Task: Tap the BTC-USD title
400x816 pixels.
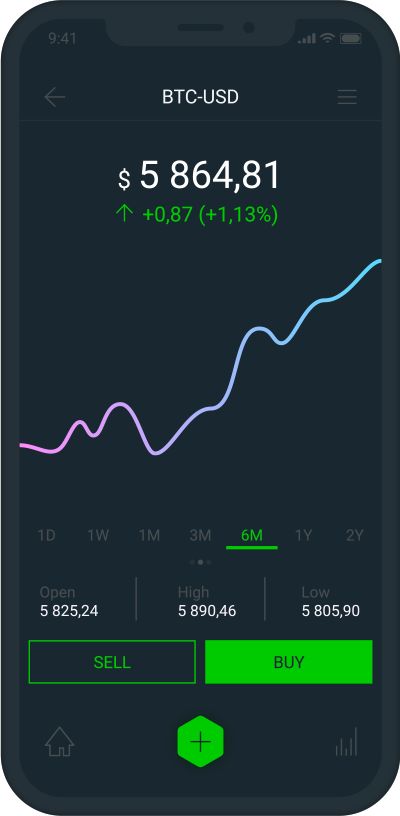Action: coord(200,97)
